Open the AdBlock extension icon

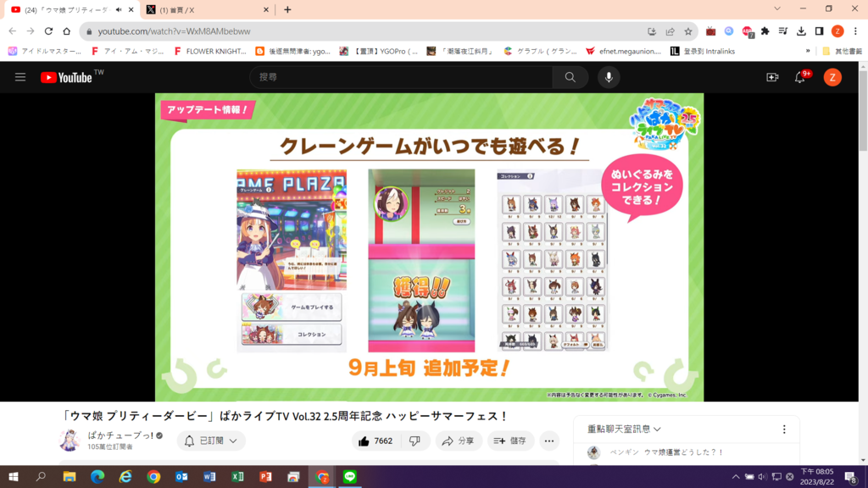click(748, 32)
